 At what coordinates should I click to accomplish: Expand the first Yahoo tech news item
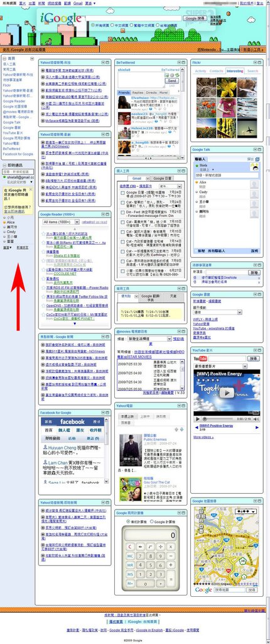click(43, 70)
